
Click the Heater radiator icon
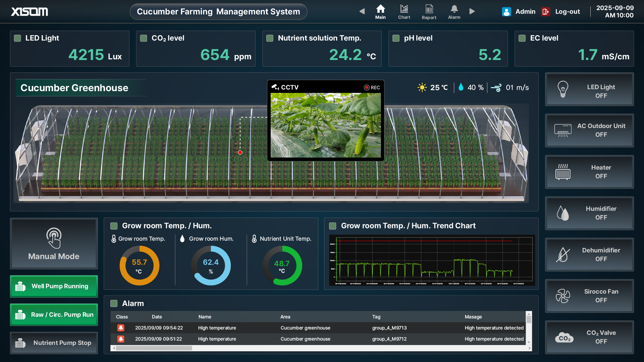tap(563, 172)
